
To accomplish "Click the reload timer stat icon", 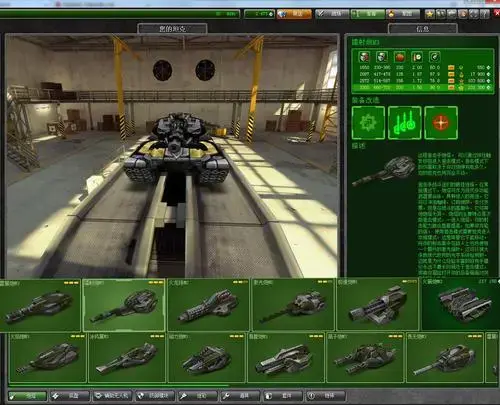I will [x=417, y=57].
